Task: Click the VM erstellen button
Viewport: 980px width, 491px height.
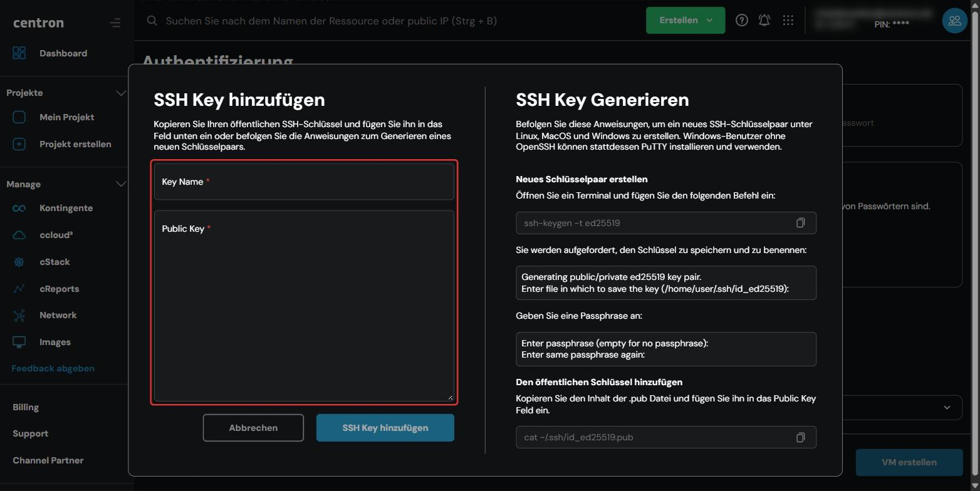Action: coord(909,462)
